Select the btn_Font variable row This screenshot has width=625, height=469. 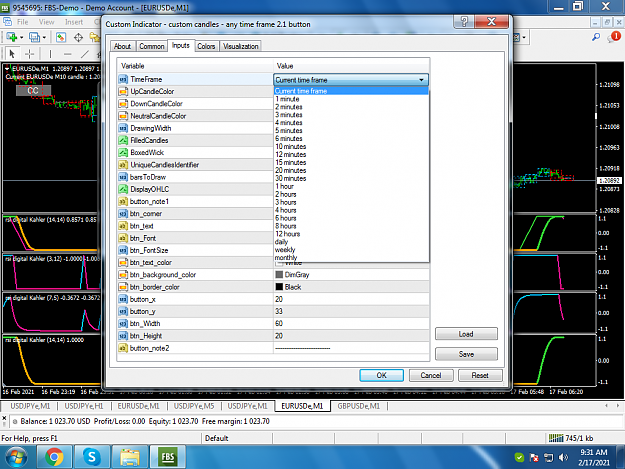click(195, 238)
